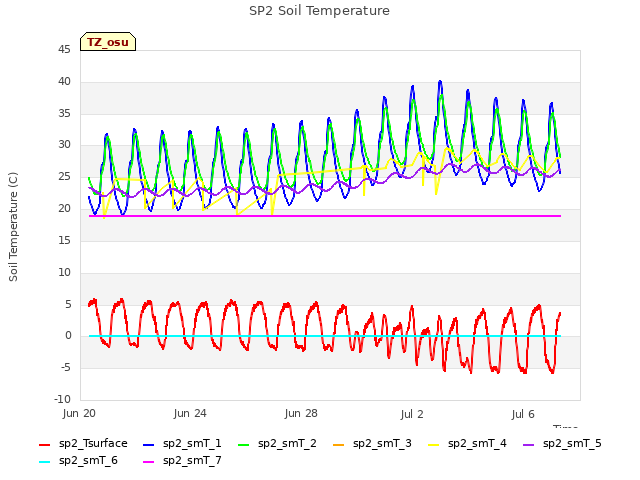Click the TZ_osu annotation label
This screenshot has width=640, height=480.
[x=108, y=42]
